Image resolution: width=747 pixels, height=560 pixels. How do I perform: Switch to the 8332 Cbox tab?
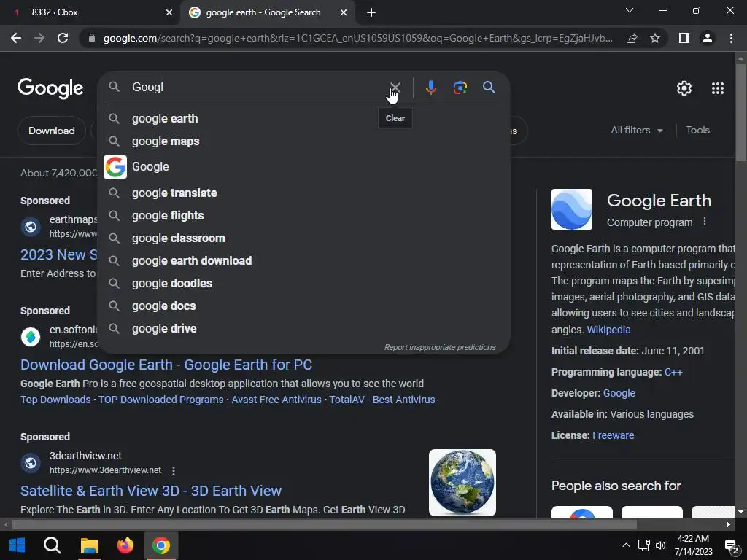[90, 12]
